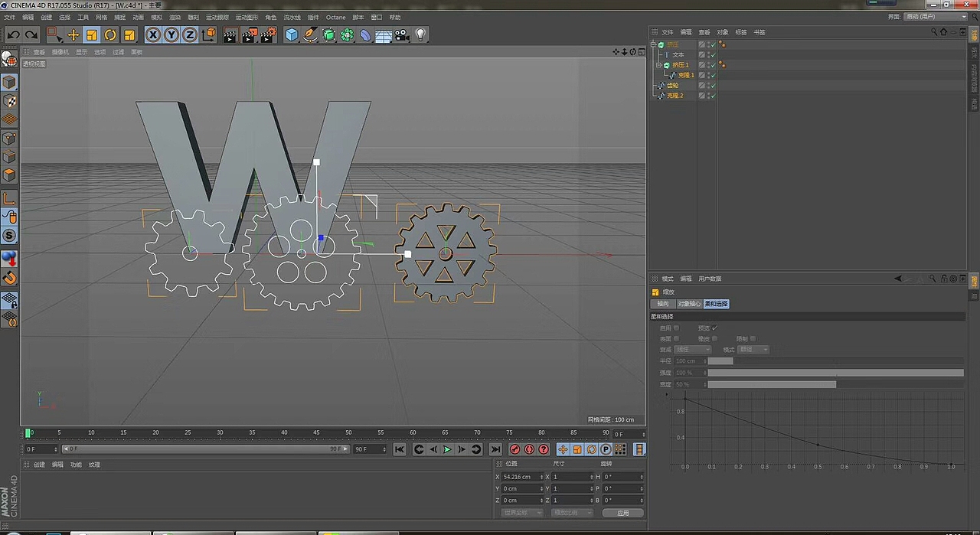Enable the 启用 checkbox in 柔和选择 panel

click(x=676, y=328)
